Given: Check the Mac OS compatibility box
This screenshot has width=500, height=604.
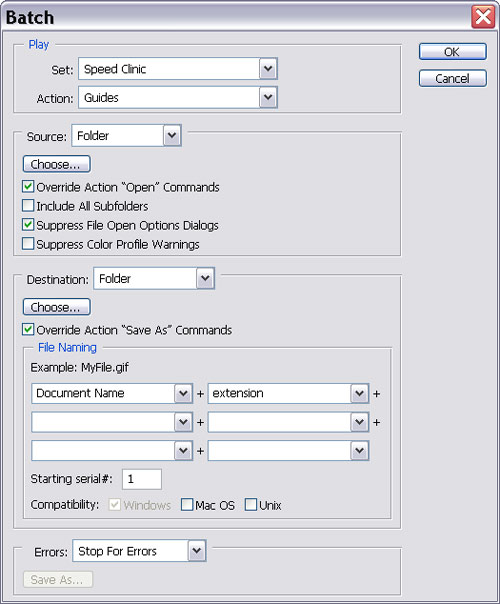Looking at the screenshot, I should coord(187,505).
